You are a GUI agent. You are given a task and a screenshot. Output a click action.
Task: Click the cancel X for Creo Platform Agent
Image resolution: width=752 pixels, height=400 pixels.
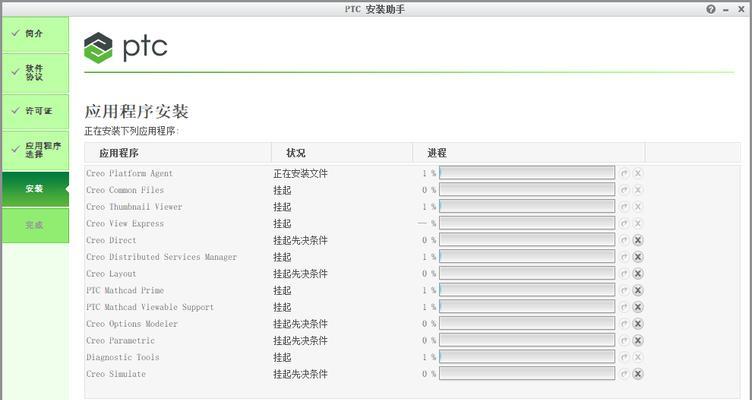click(x=637, y=174)
